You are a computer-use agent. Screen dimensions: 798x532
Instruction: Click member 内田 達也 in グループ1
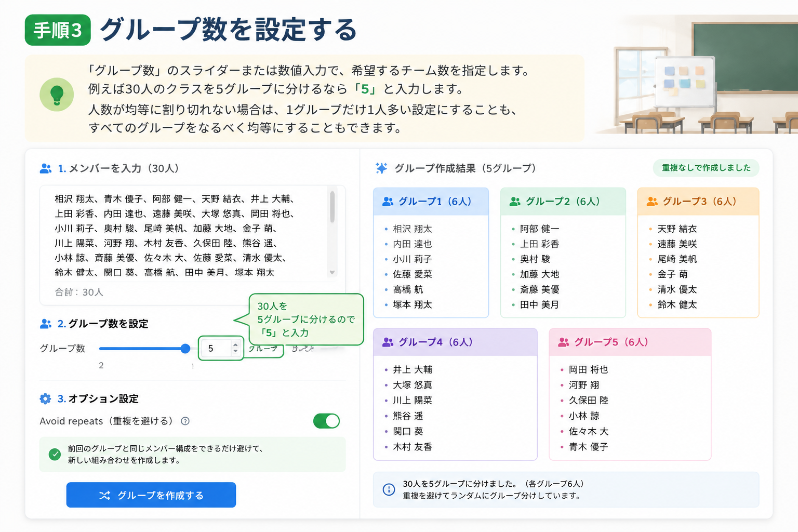coord(413,244)
